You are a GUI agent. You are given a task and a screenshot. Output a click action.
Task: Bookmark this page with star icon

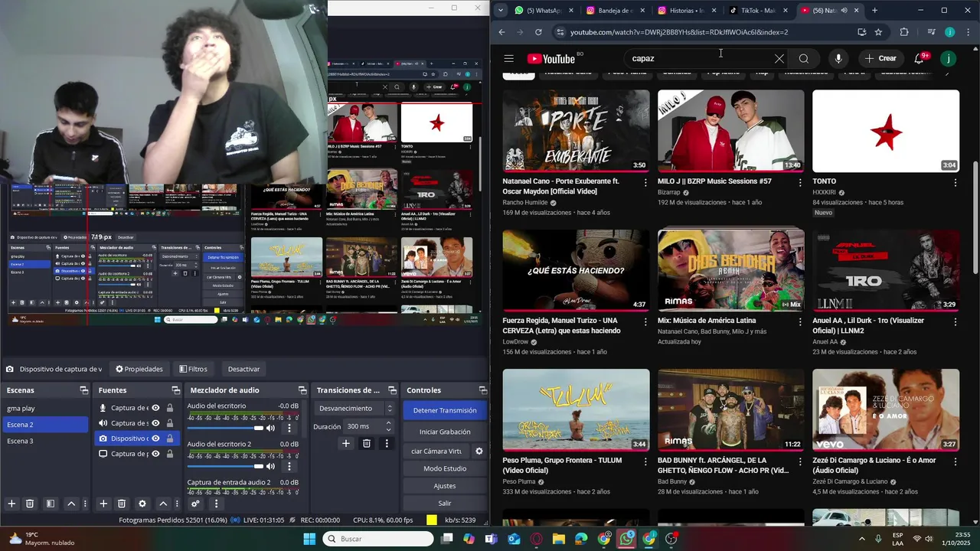[x=878, y=32]
